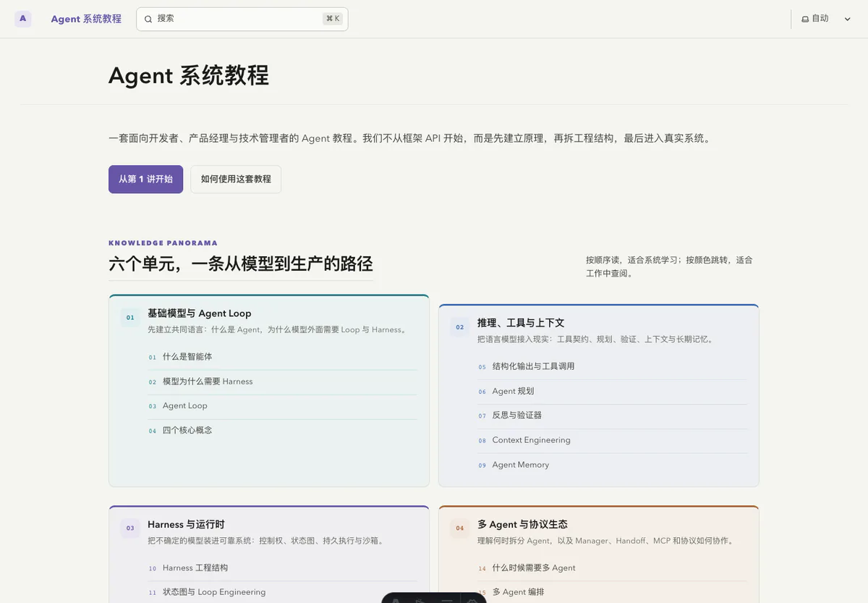Go to Agent 系统教程 home title link
Screen dimensions: 868x603
86,19
